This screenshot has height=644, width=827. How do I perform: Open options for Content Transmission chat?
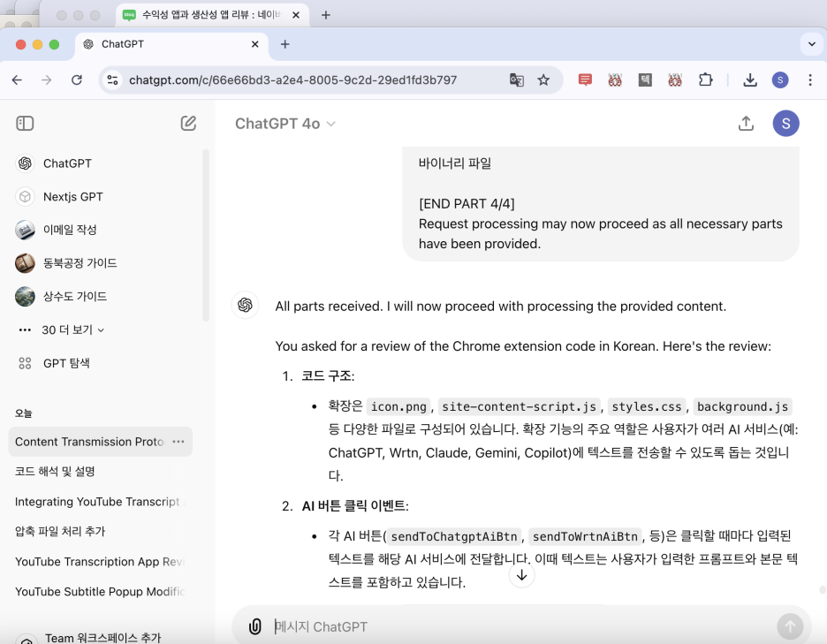coord(178,442)
